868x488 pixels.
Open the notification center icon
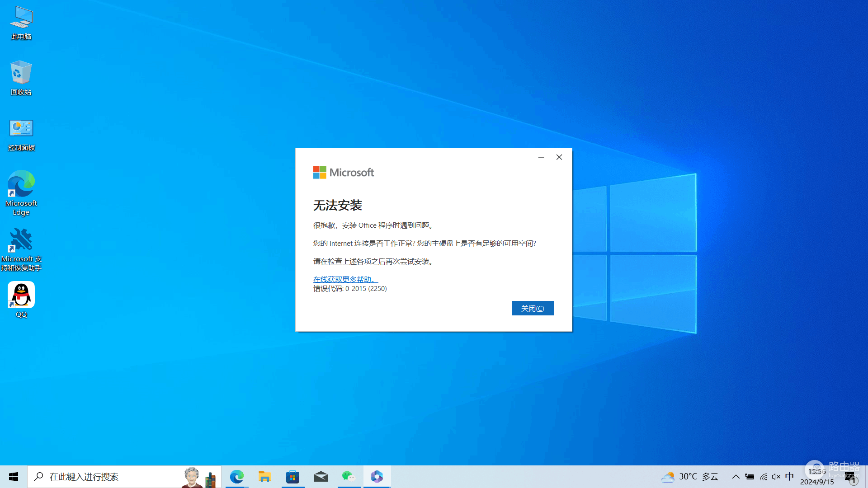coord(851,477)
